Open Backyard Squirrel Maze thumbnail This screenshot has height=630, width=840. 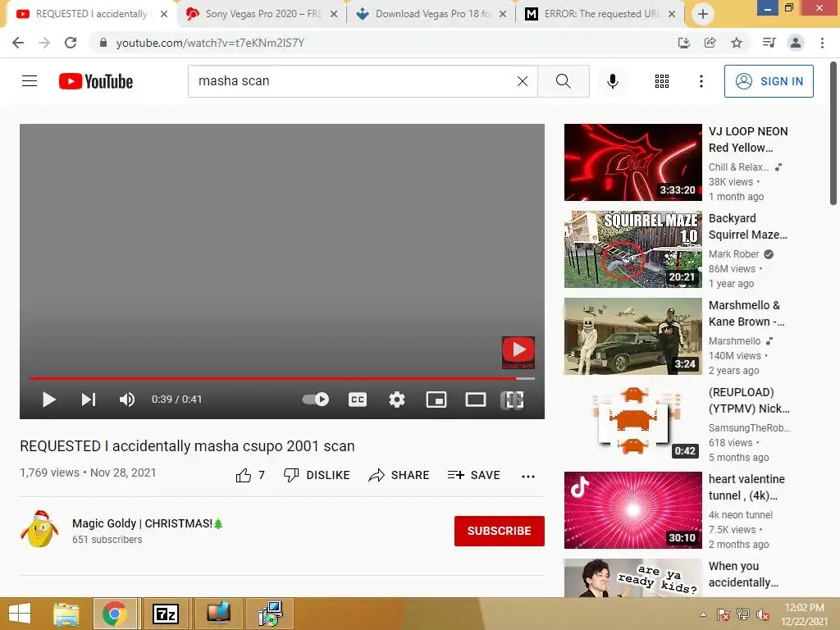(632, 249)
